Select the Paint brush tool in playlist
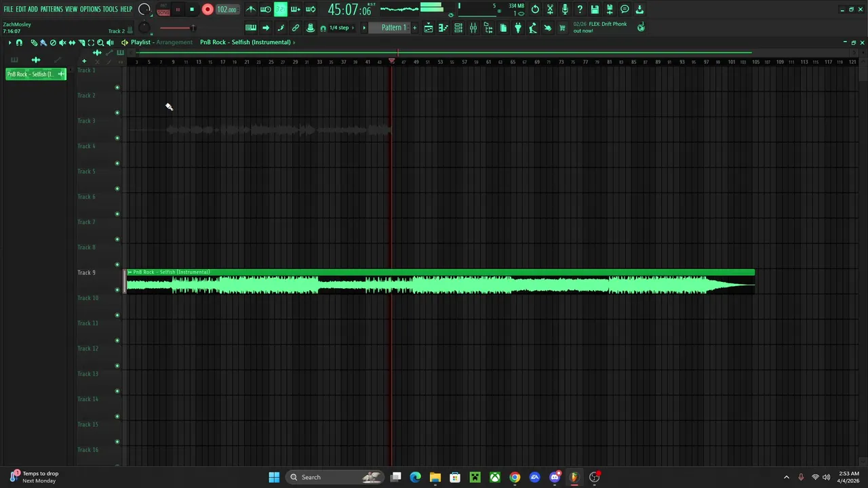 tap(43, 43)
